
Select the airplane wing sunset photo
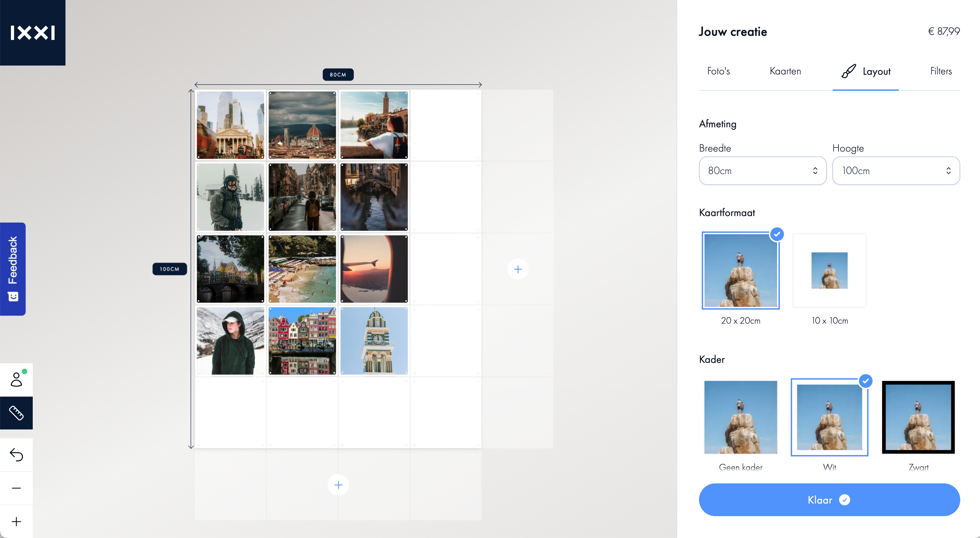pyautogui.click(x=374, y=269)
